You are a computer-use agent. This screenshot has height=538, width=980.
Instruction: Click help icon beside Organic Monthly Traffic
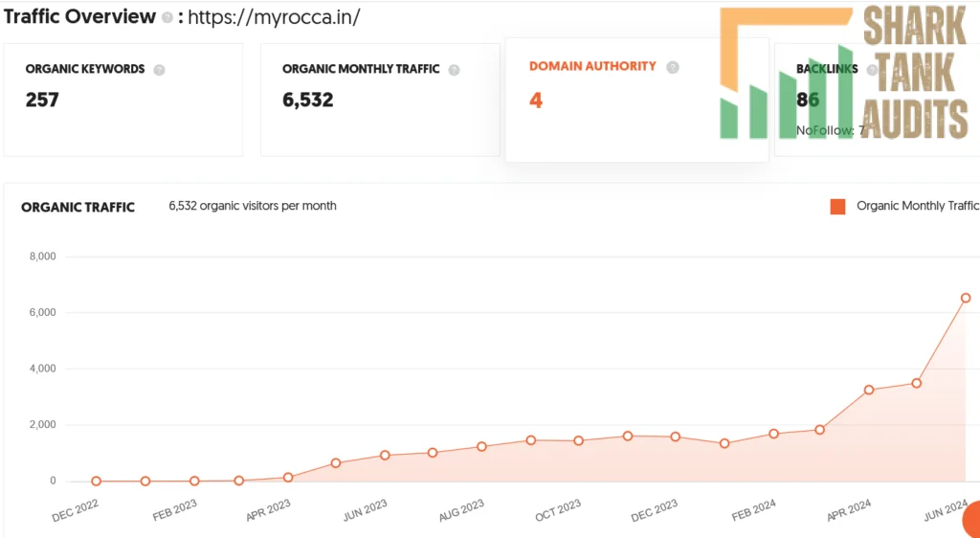coord(455,70)
